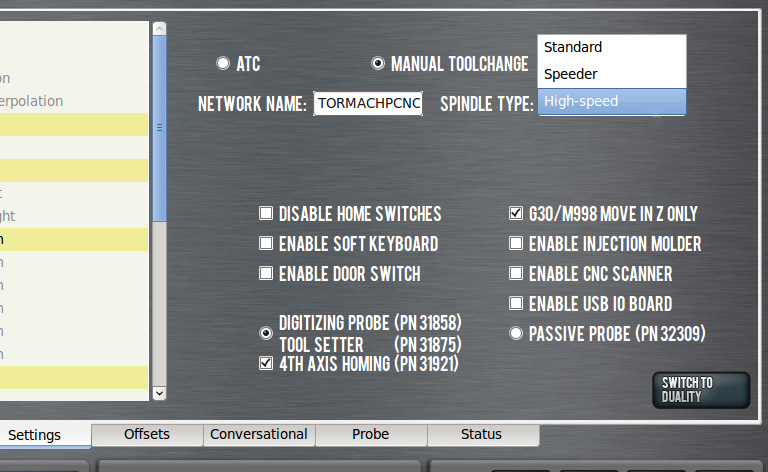The height and width of the screenshot is (472, 768).
Task: Check the Enable Door Switch box
Action: click(x=266, y=273)
